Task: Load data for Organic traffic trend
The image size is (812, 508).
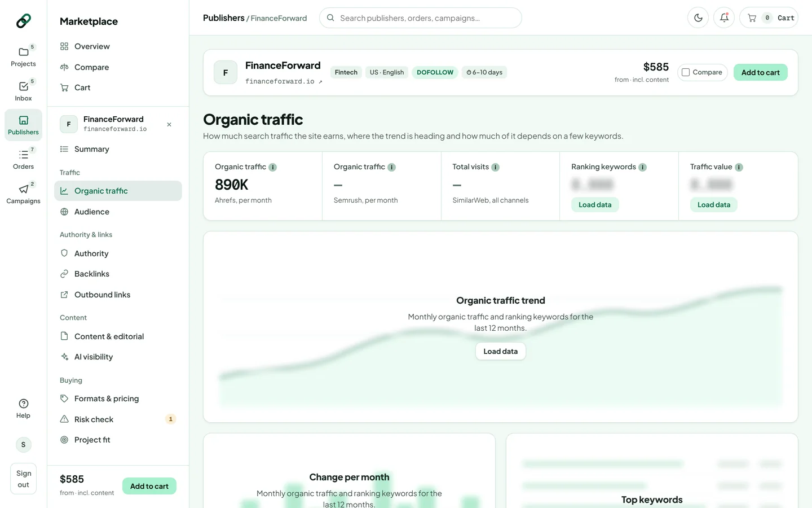Action: pos(501,351)
